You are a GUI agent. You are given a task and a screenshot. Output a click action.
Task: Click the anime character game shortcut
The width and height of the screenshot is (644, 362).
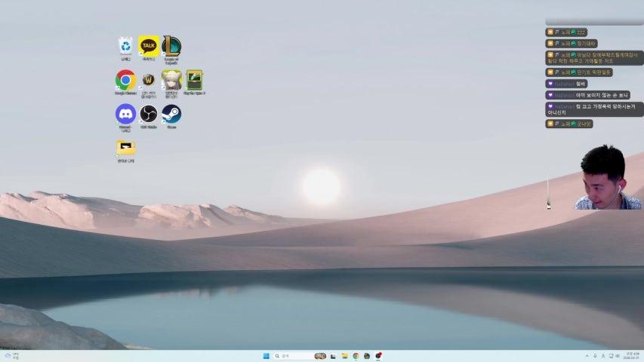pyautogui.click(x=171, y=80)
